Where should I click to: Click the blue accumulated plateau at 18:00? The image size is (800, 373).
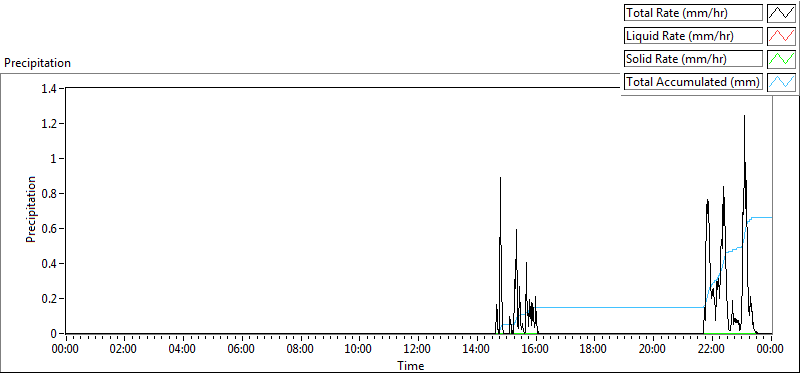pyautogui.click(x=594, y=308)
